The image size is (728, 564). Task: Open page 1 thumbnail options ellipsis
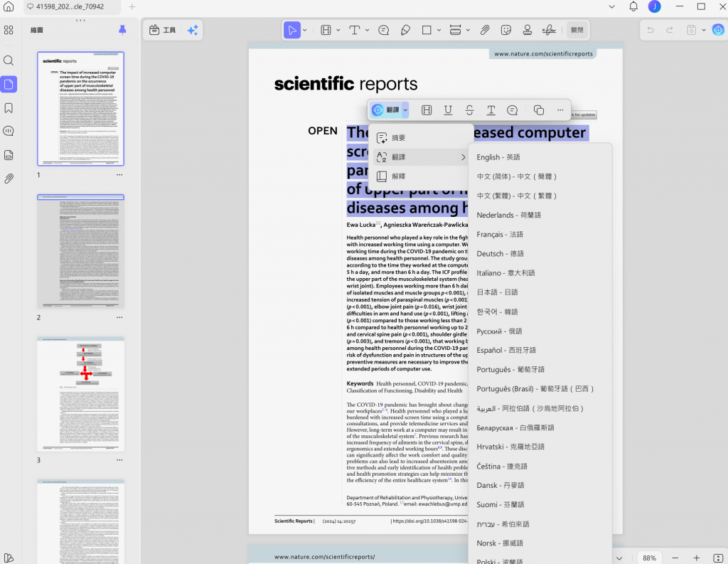[x=119, y=175]
